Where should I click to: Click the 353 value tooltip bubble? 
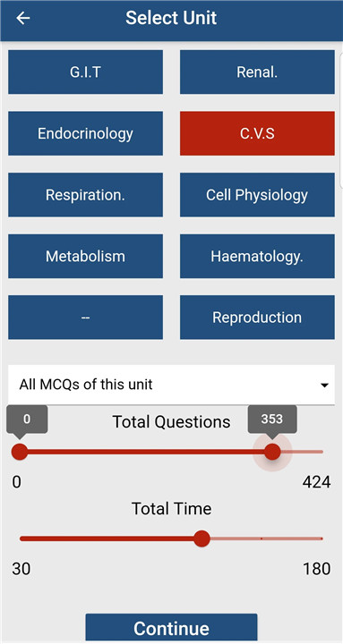point(272,419)
